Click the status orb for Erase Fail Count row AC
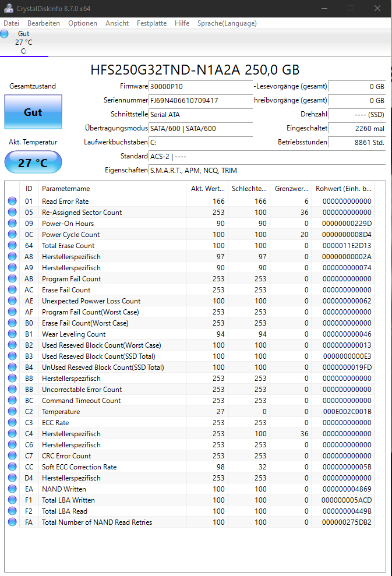 (12, 290)
